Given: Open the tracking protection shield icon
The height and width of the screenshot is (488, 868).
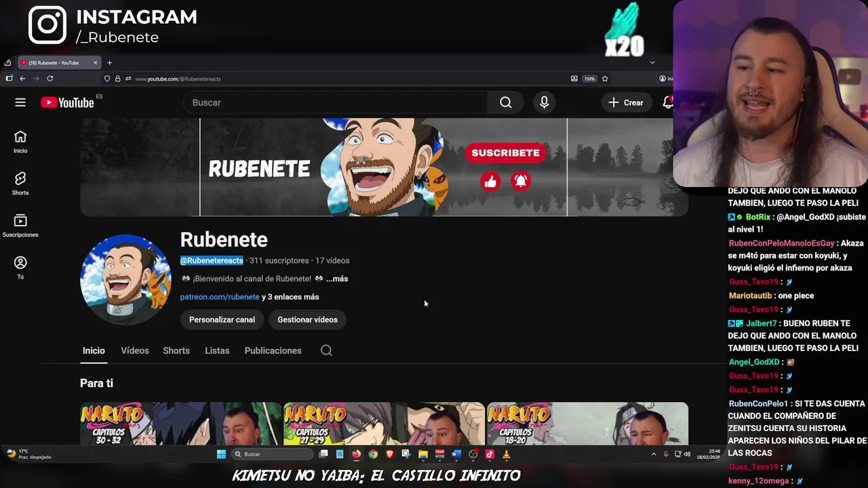Looking at the screenshot, I should click(107, 79).
